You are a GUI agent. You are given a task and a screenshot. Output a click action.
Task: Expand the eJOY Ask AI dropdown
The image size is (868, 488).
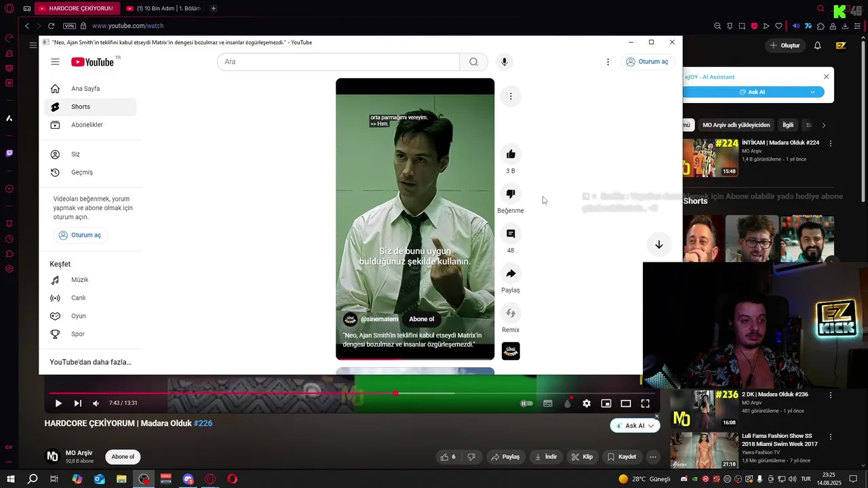pos(812,92)
